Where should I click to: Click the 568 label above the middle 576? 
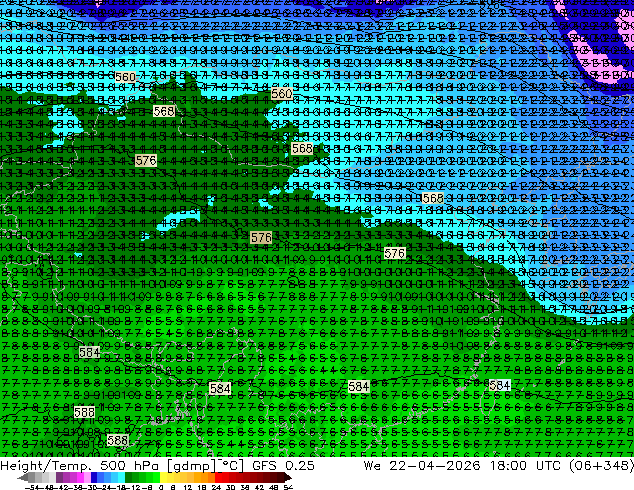pos(302,149)
